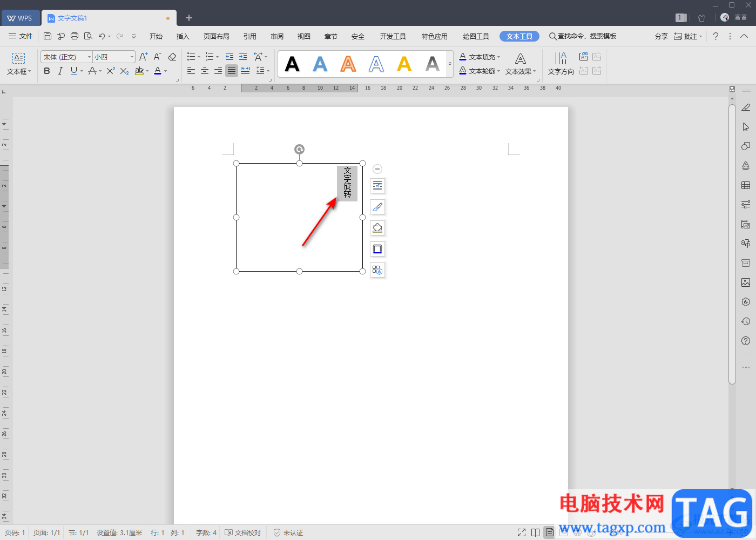Apply subscript X₂ formatting

[124, 71]
